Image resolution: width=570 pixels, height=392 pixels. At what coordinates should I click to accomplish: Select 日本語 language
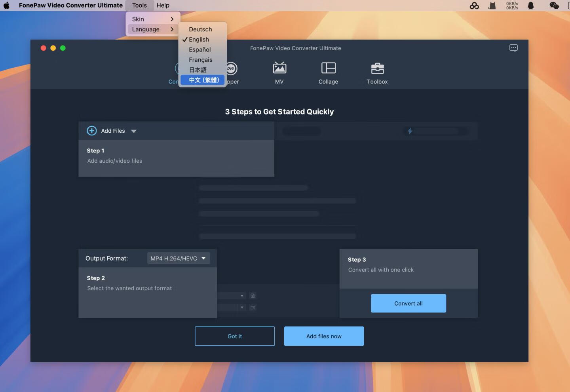tap(203, 70)
